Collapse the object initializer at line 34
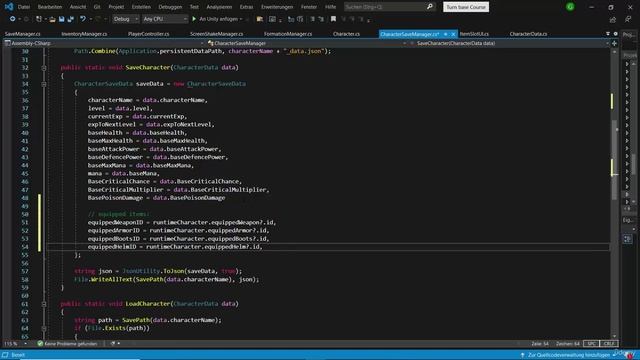Screen dimensions: 640x360 coord(44,84)
